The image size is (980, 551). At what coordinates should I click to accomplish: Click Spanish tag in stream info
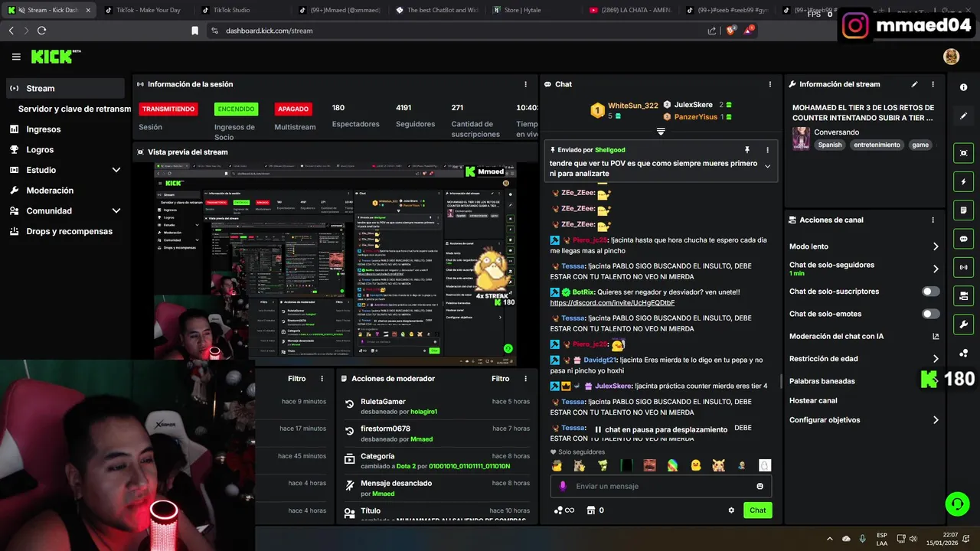click(829, 145)
